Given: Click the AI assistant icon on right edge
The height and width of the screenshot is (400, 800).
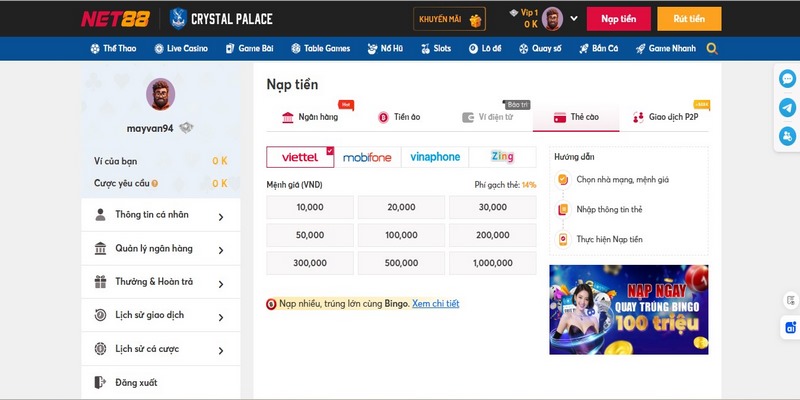Looking at the screenshot, I should point(790,327).
